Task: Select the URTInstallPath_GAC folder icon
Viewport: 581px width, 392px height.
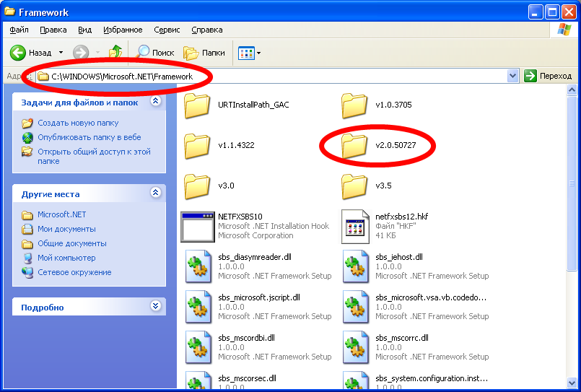Action: click(197, 105)
